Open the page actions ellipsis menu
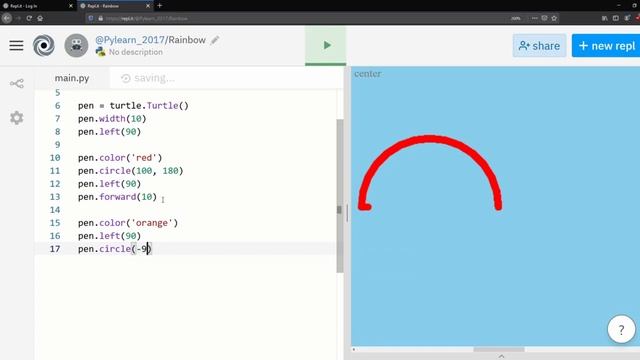 pos(534,18)
